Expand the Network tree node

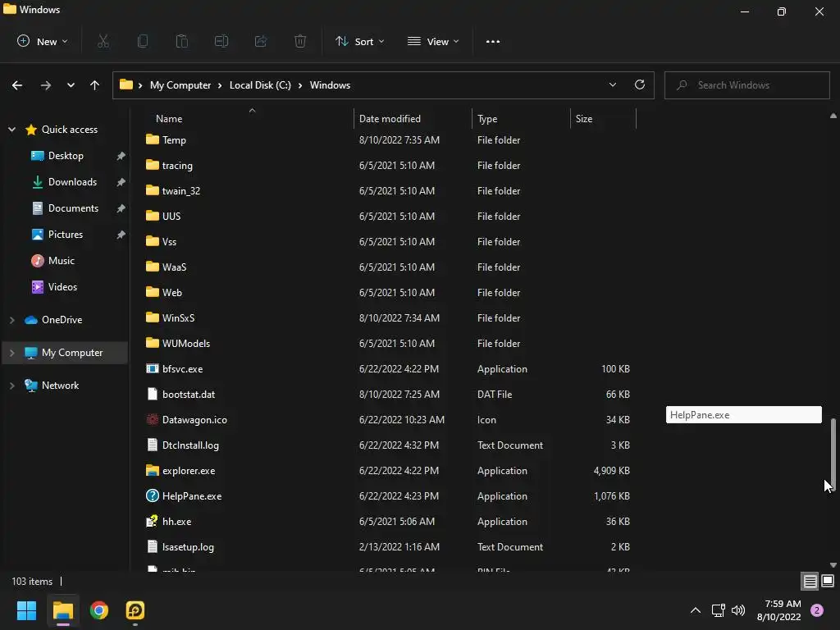click(x=11, y=386)
